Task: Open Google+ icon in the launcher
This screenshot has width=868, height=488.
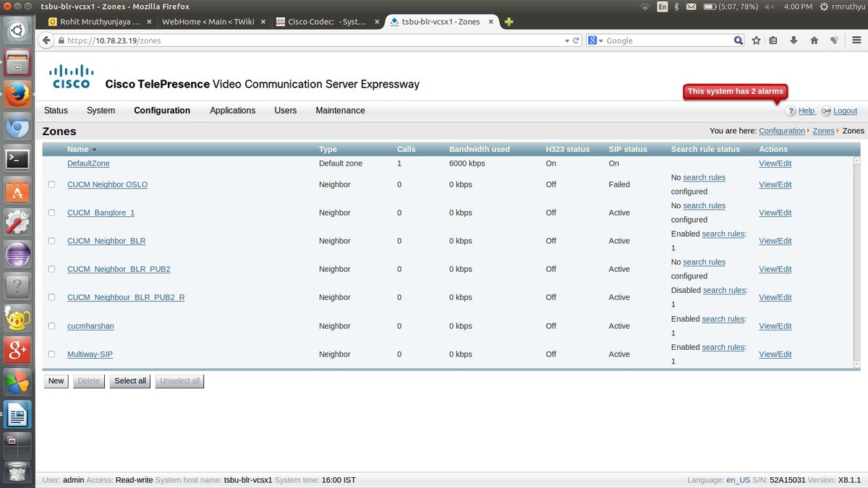Action: (x=17, y=351)
